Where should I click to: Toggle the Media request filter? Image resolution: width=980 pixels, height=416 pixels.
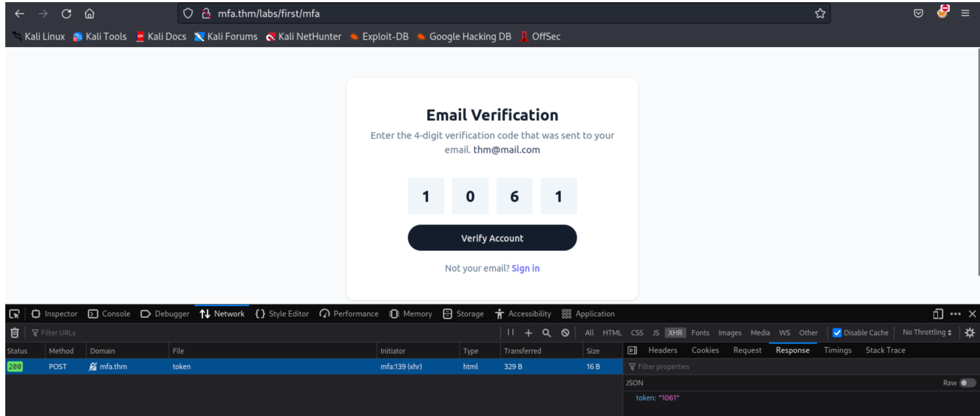click(760, 333)
